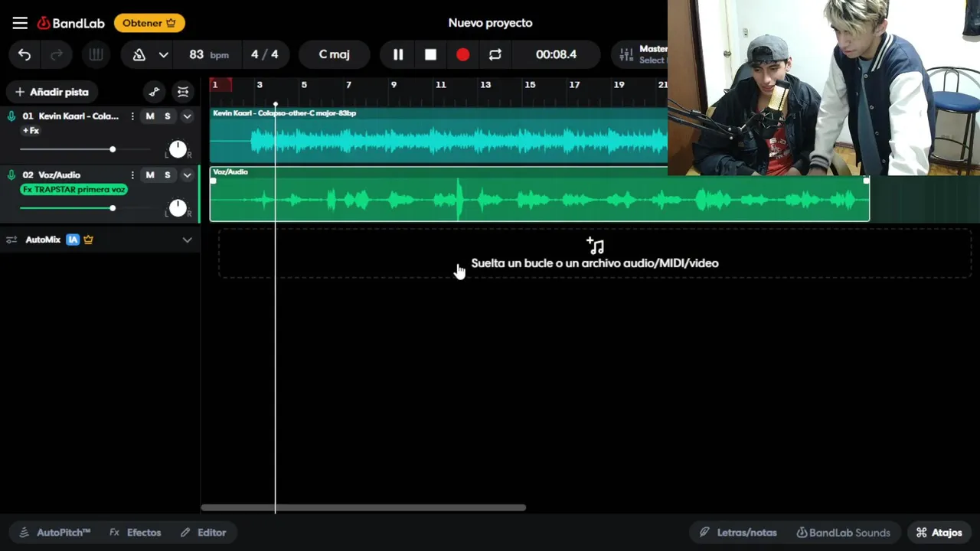Select the Voz/Audio track microphone icon
The height and width of the screenshot is (551, 980).
click(11, 175)
